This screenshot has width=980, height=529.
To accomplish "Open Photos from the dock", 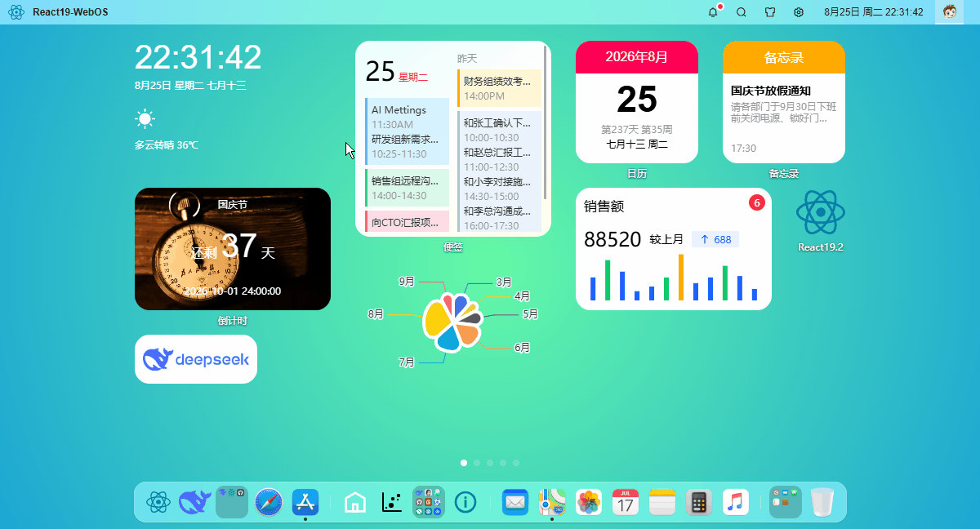I will pyautogui.click(x=589, y=502).
